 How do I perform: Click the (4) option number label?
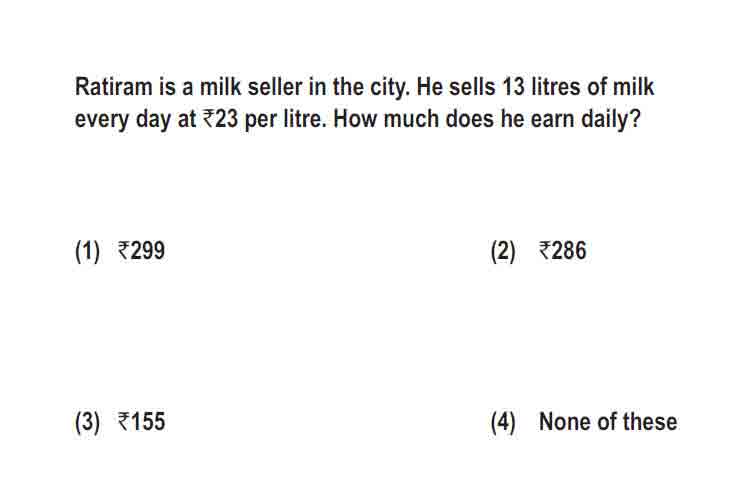pyautogui.click(x=503, y=422)
